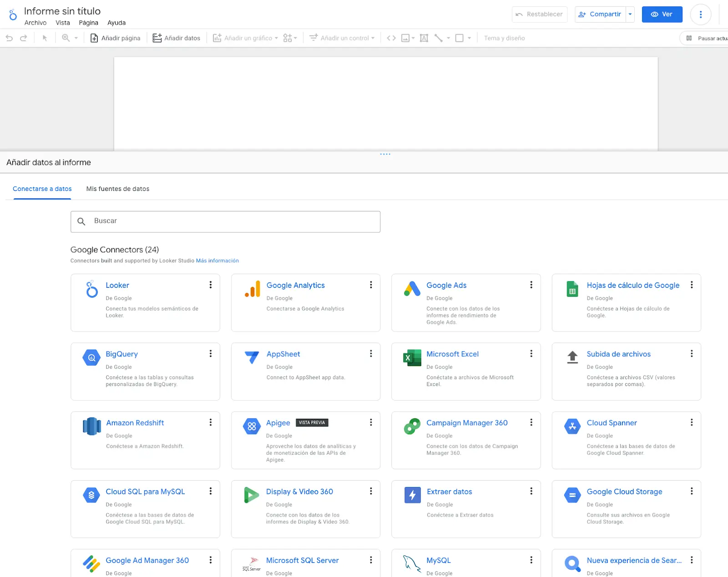Click the undo arrow in toolbar

[9, 38]
